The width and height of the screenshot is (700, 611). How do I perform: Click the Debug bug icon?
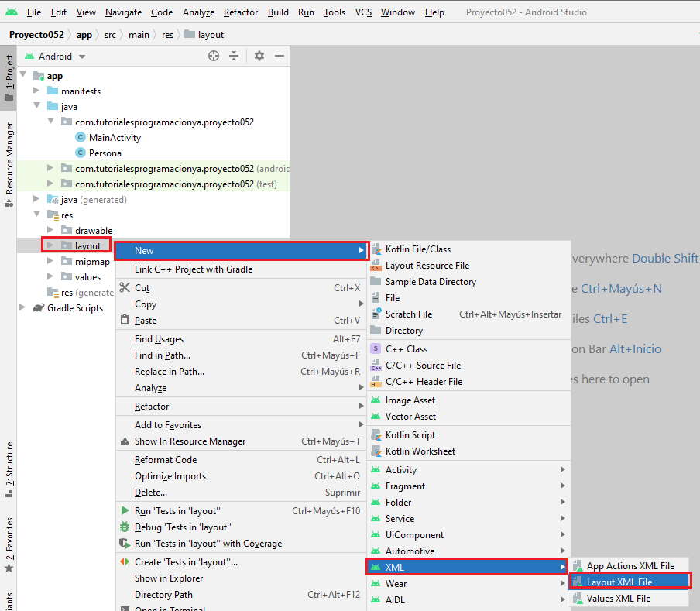click(125, 527)
